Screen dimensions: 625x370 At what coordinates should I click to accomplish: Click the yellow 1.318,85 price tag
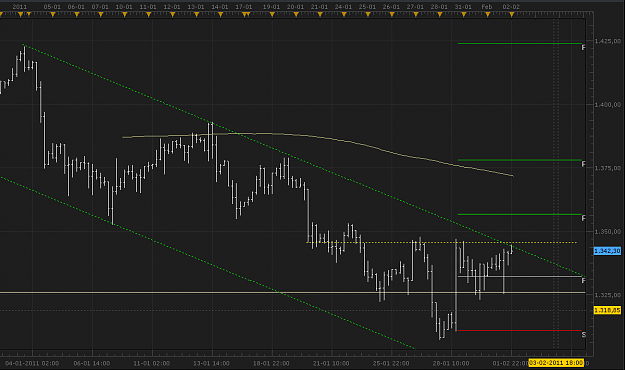[x=607, y=310]
